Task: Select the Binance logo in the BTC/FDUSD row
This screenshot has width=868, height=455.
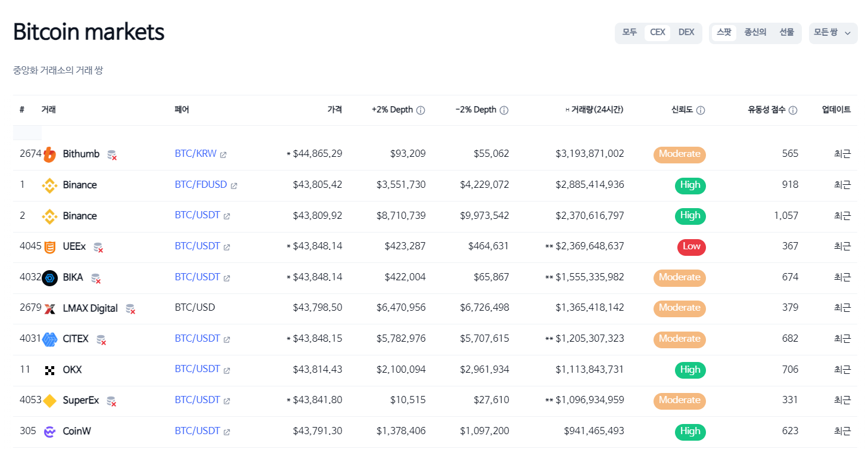Action: 51,185
